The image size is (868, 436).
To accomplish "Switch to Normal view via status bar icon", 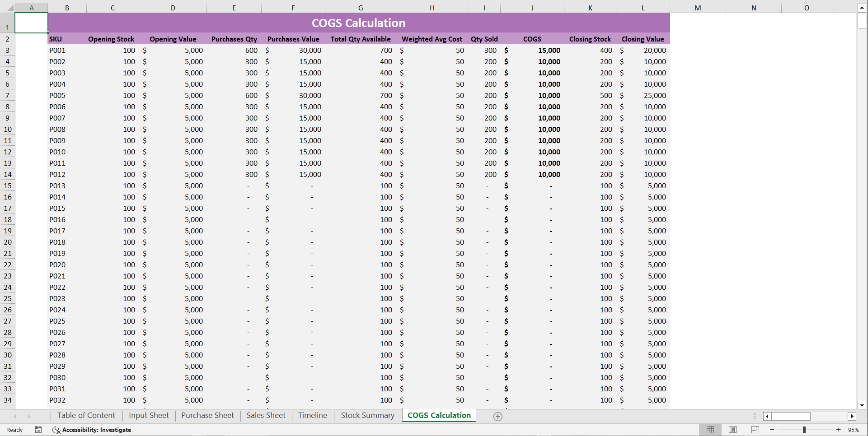I will tap(710, 430).
